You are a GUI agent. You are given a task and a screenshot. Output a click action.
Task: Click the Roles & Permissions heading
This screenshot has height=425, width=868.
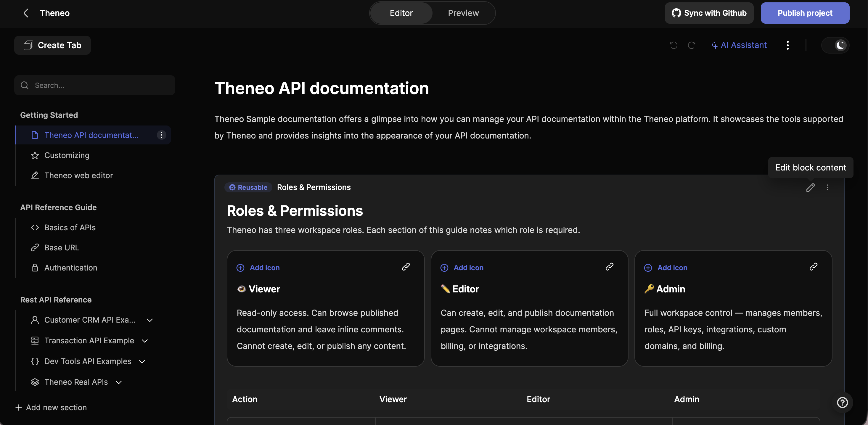click(295, 211)
